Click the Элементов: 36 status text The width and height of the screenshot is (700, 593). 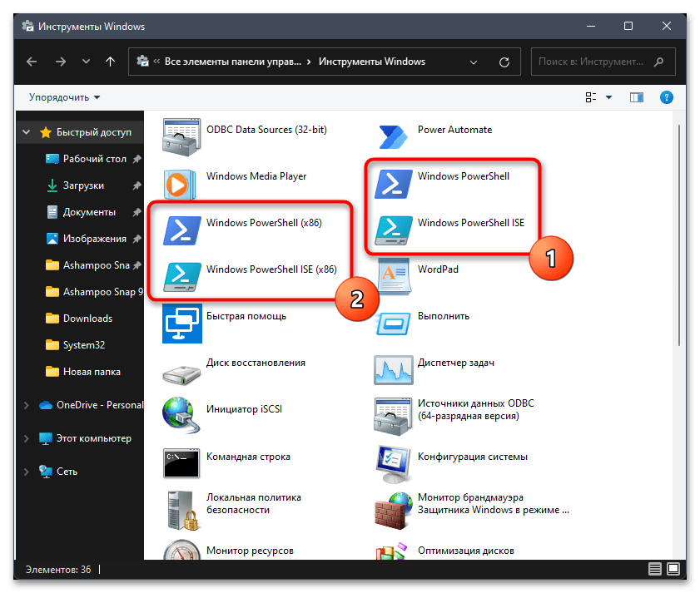point(58,570)
